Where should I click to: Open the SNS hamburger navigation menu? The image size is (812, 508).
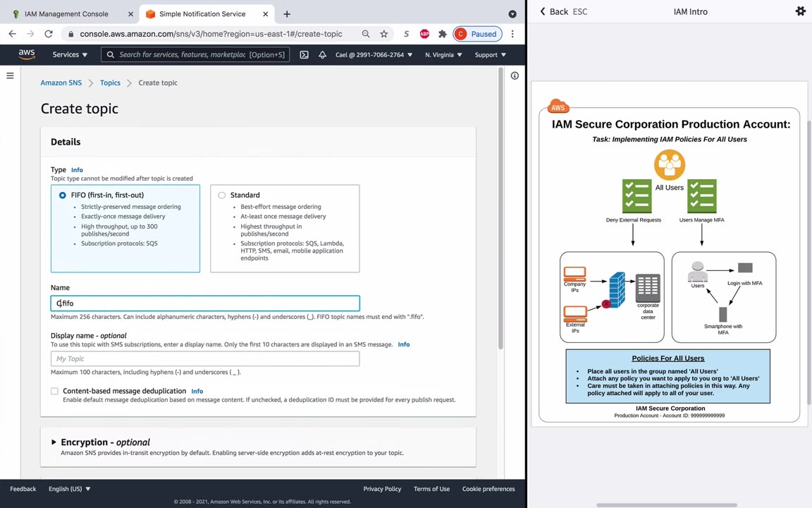(10, 75)
